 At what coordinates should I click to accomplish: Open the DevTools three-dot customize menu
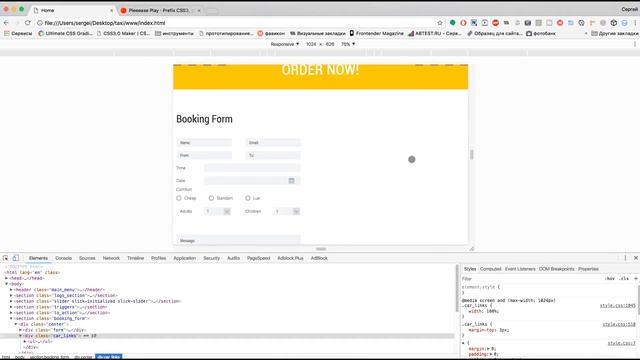click(x=625, y=258)
